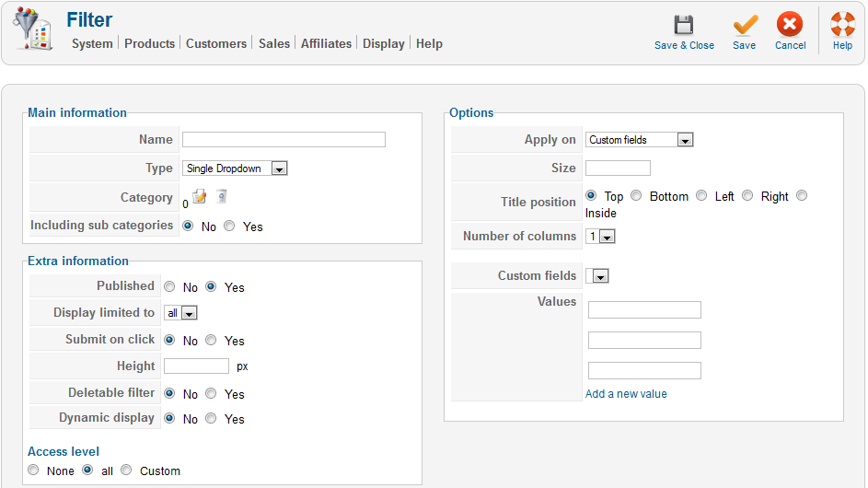Set Submit on click to No

click(x=169, y=340)
